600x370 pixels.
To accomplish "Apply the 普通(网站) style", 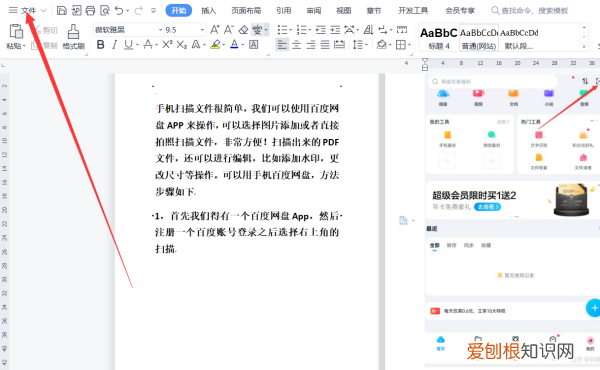I will tap(479, 38).
